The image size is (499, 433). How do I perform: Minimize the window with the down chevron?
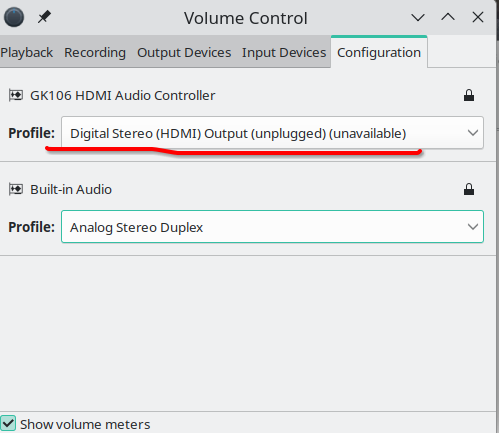[x=418, y=17]
